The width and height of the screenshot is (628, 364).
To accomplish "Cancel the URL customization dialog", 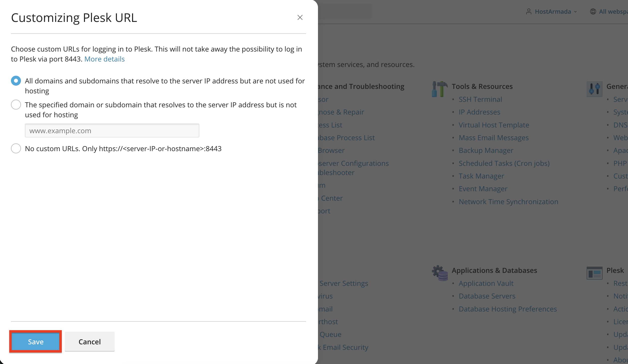I will pyautogui.click(x=90, y=342).
